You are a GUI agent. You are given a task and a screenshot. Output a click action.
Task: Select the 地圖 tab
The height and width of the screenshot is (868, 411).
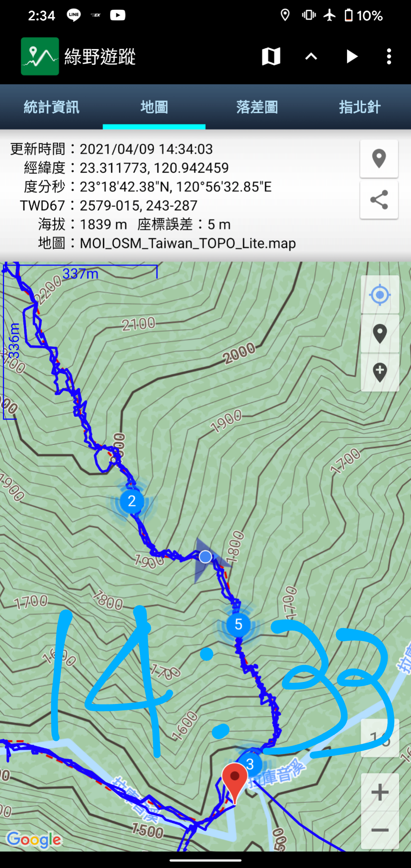[x=154, y=107]
